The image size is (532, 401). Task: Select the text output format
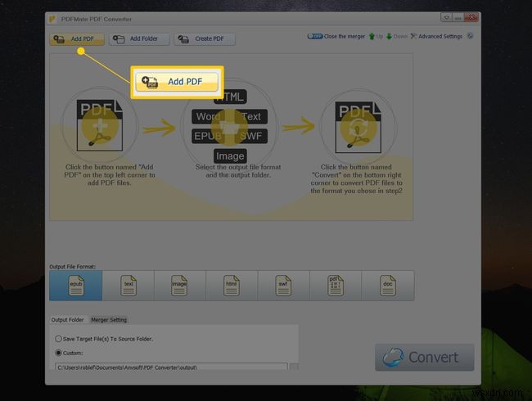tap(128, 286)
